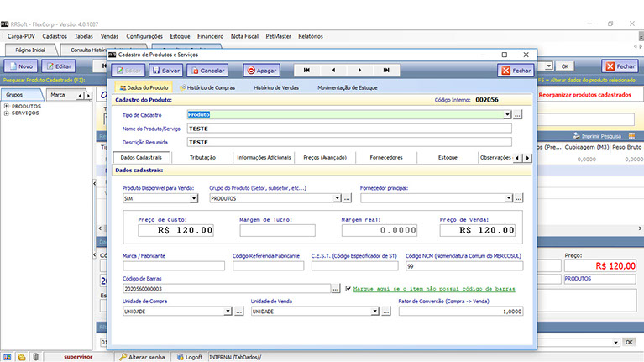Switch to the Tributação tab
644x362 pixels.
coord(202,157)
